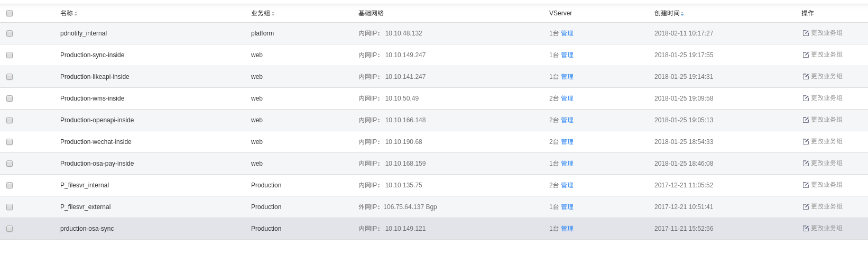
Task: Click edit icon for Production-openapi-inside row
Action: click(x=806, y=120)
